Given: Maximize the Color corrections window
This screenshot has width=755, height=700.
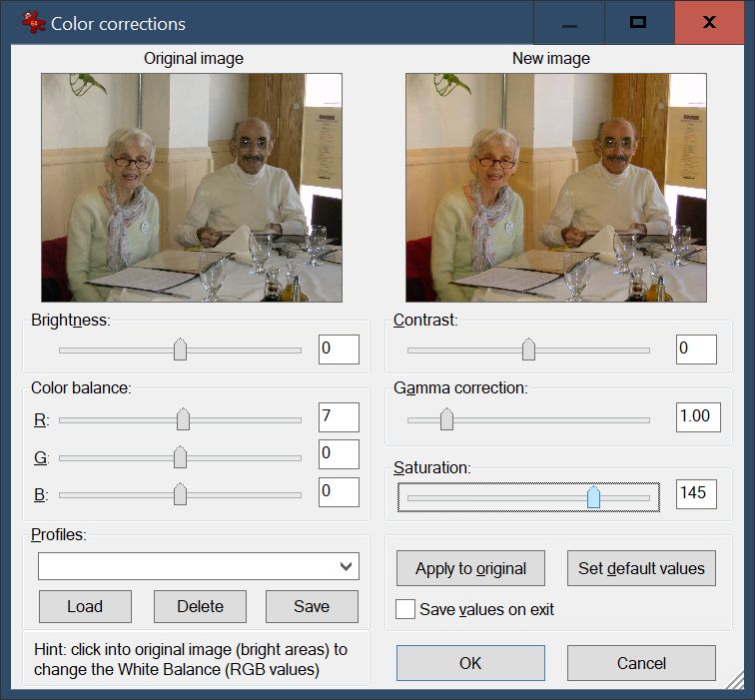Looking at the screenshot, I should (639, 23).
